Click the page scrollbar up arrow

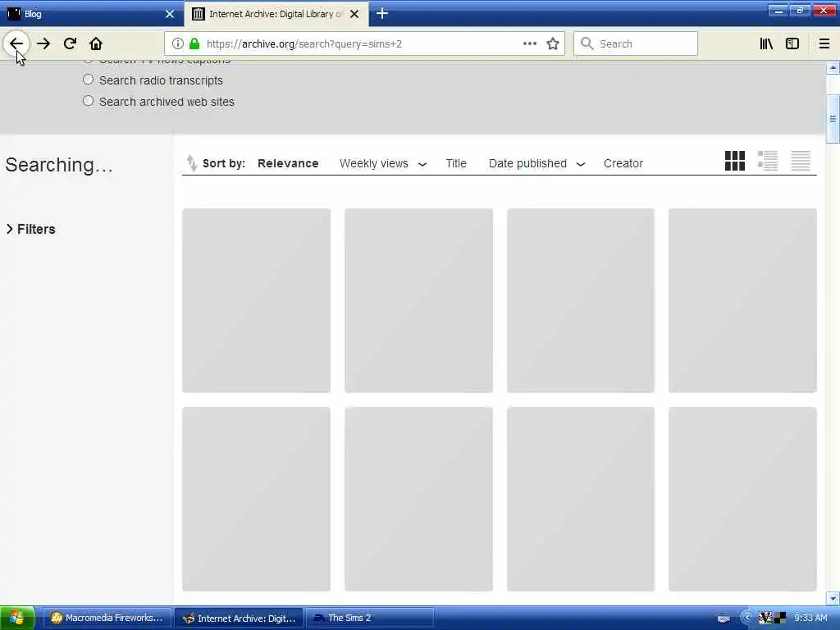pos(833,68)
